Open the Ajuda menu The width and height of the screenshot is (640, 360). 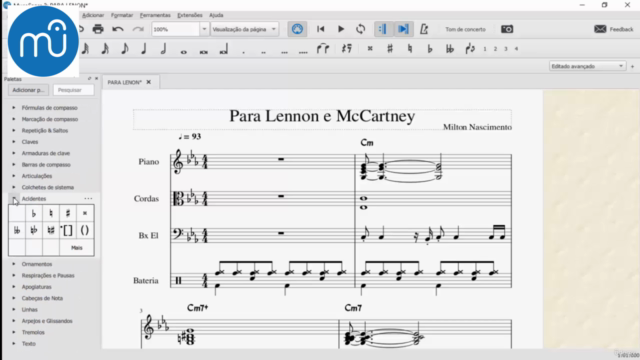(216, 15)
